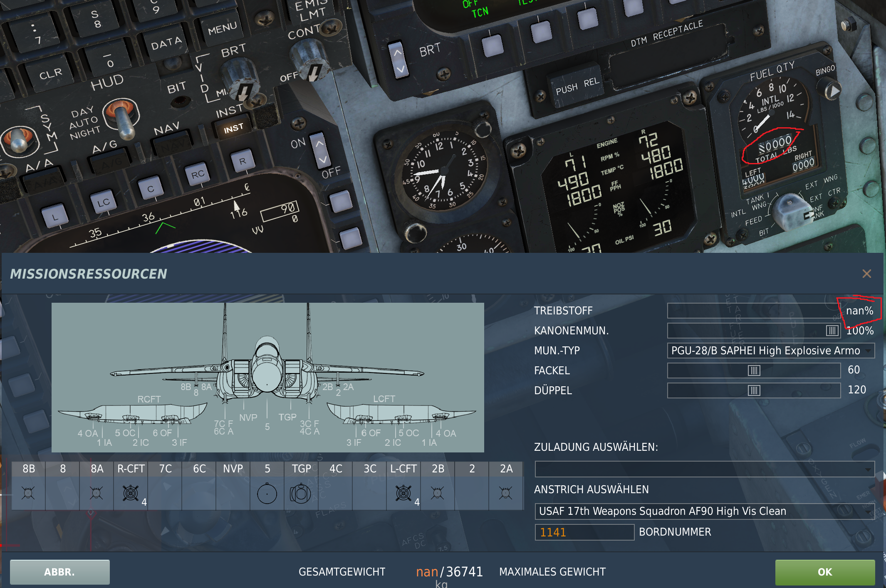Select station 5 fuel tank icon
This screenshot has height=588, width=886.
[267, 494]
